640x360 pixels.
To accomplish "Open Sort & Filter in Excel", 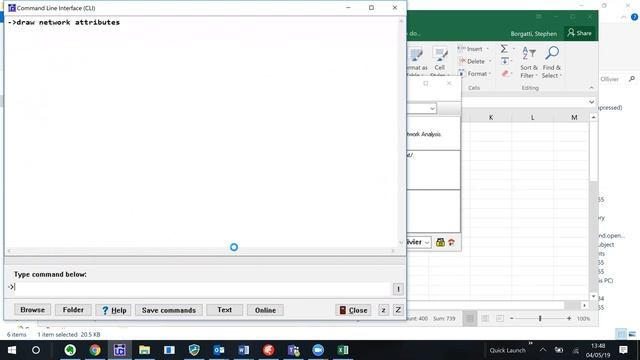I will 529,62.
